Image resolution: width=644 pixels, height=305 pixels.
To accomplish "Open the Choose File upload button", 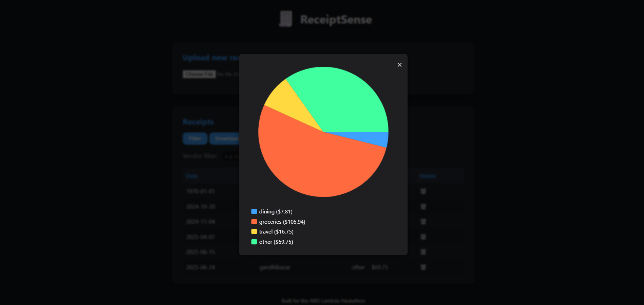I will (199, 74).
